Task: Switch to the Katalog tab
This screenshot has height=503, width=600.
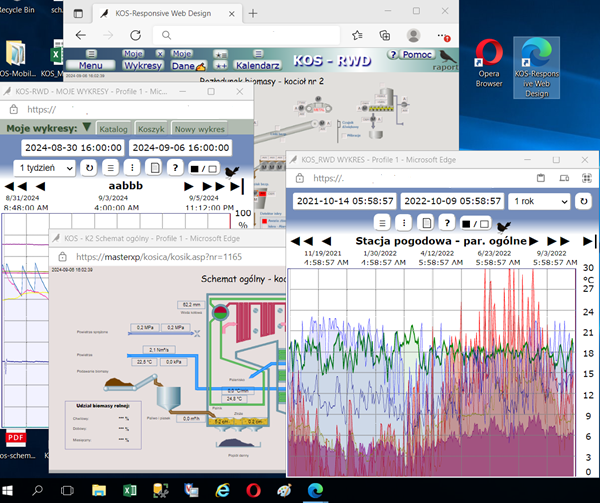Action: pos(115,129)
